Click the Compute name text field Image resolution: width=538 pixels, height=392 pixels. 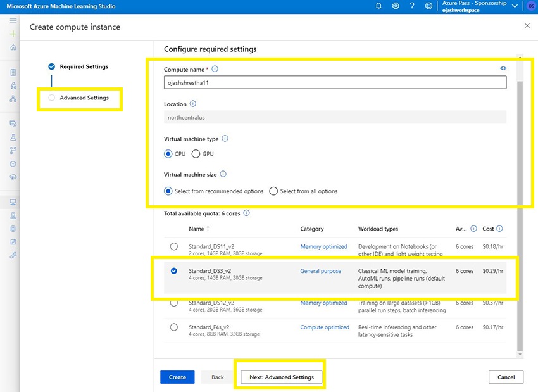(x=335, y=82)
